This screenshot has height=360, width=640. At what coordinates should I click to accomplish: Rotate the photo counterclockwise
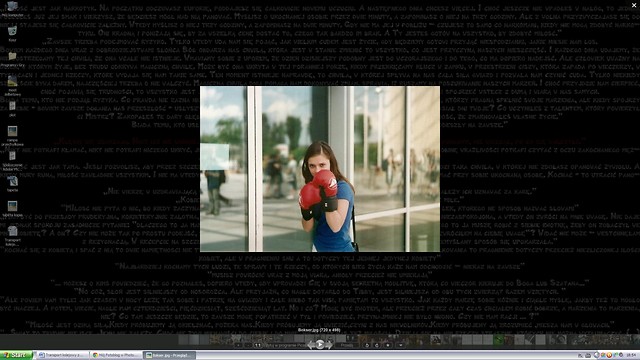click(x=367, y=345)
